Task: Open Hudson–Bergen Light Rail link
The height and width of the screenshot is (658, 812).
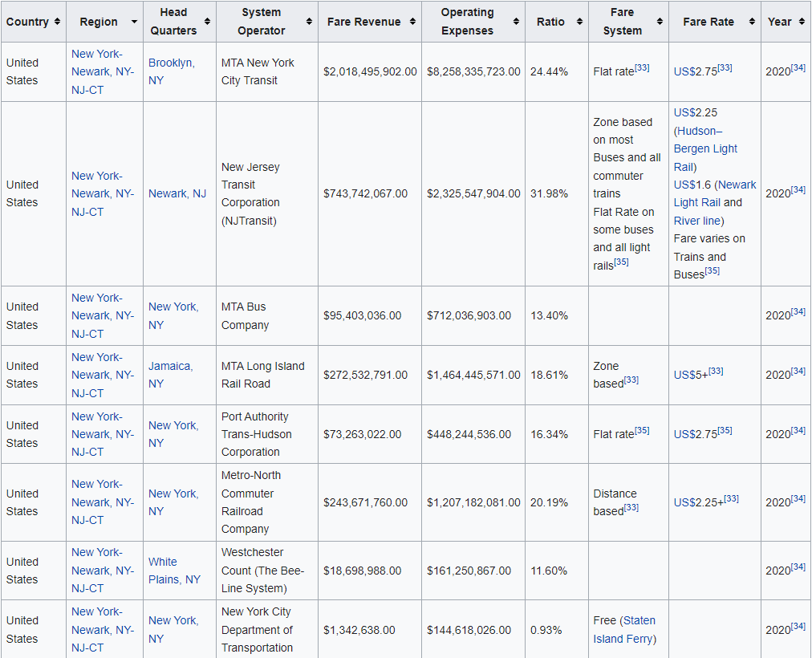Action: pyautogui.click(x=705, y=148)
